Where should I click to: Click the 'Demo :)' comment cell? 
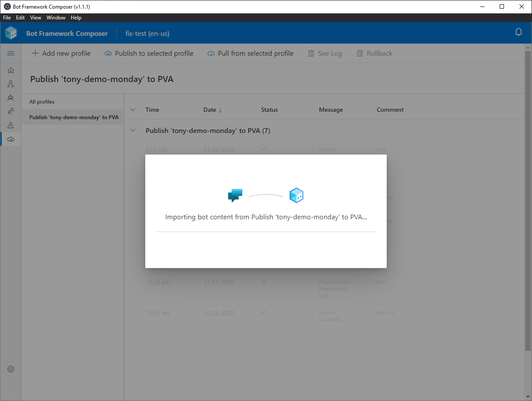(x=385, y=312)
